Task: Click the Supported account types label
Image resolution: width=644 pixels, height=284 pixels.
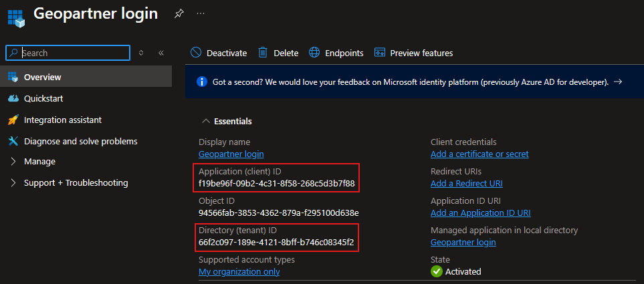Action: tap(246, 260)
